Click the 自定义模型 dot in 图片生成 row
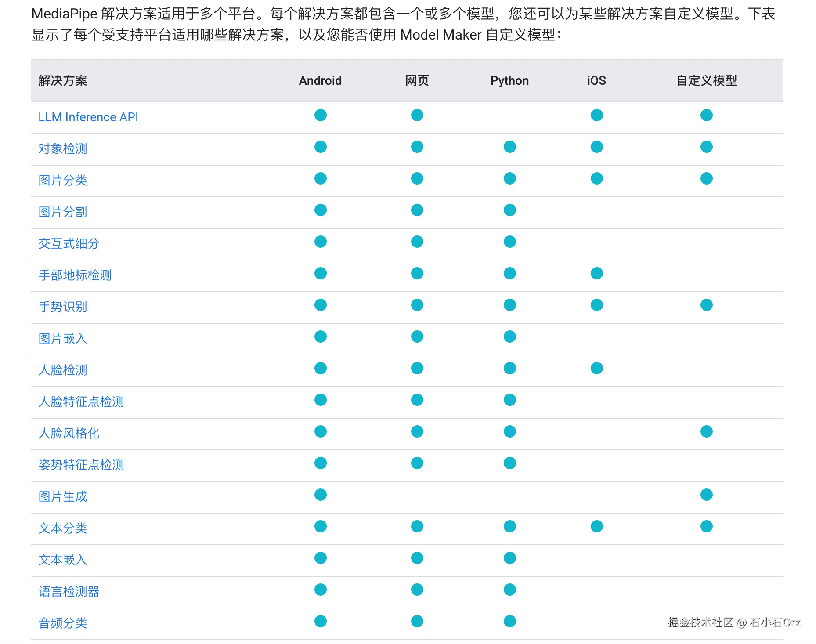This screenshot has width=816, height=644. (x=707, y=495)
